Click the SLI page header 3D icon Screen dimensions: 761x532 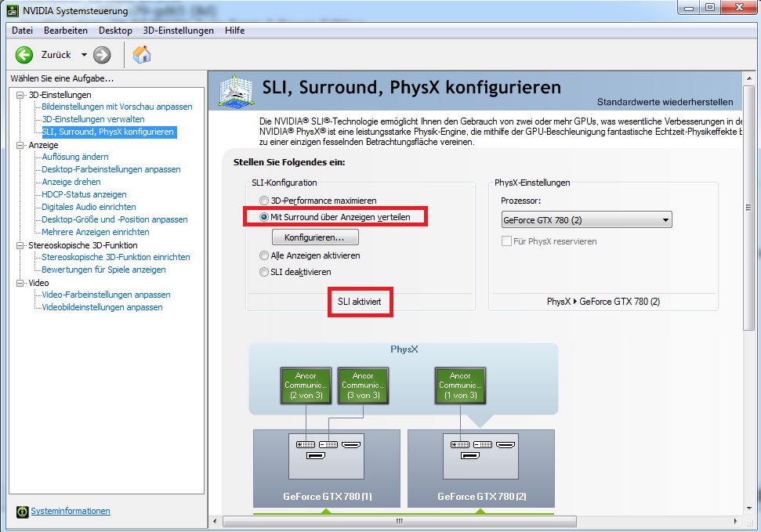(235, 91)
